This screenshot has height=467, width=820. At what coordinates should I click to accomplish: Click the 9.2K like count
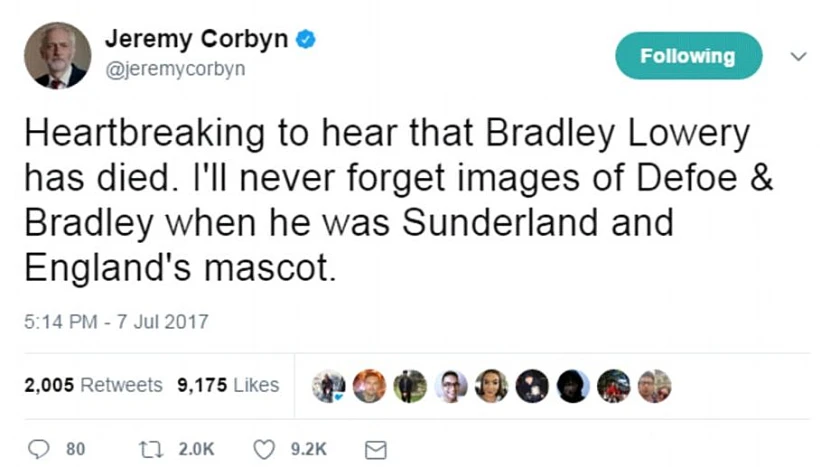308,450
